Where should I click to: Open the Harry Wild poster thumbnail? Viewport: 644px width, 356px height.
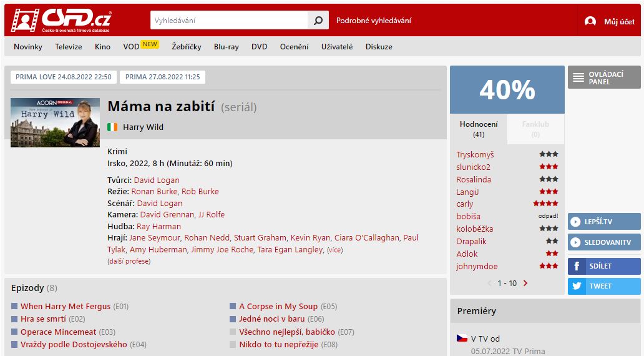pyautogui.click(x=55, y=122)
